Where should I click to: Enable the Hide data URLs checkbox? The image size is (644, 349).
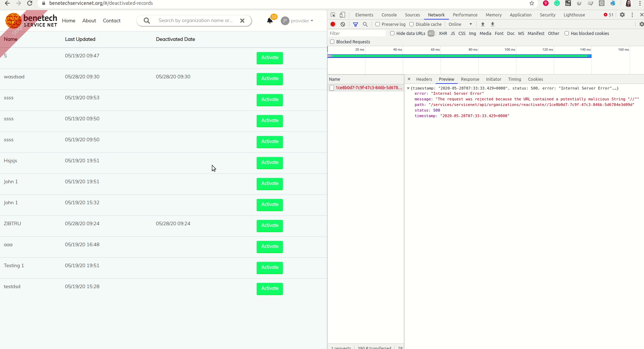pyautogui.click(x=392, y=33)
